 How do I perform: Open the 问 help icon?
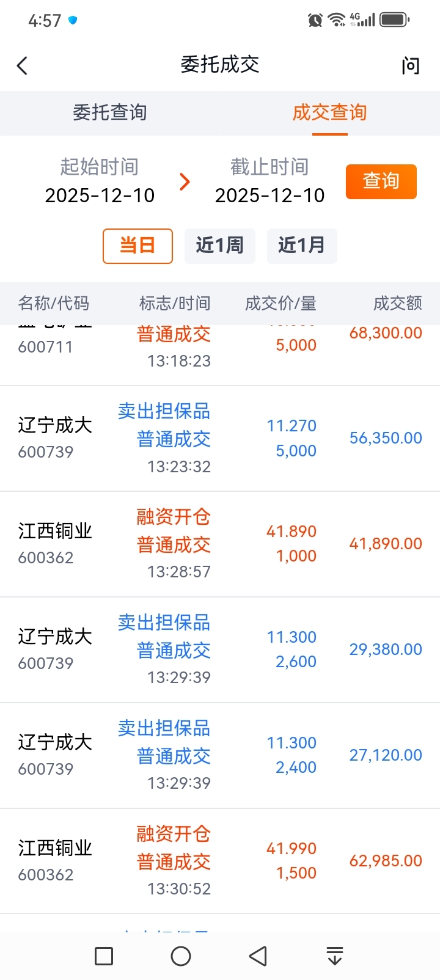[411, 65]
